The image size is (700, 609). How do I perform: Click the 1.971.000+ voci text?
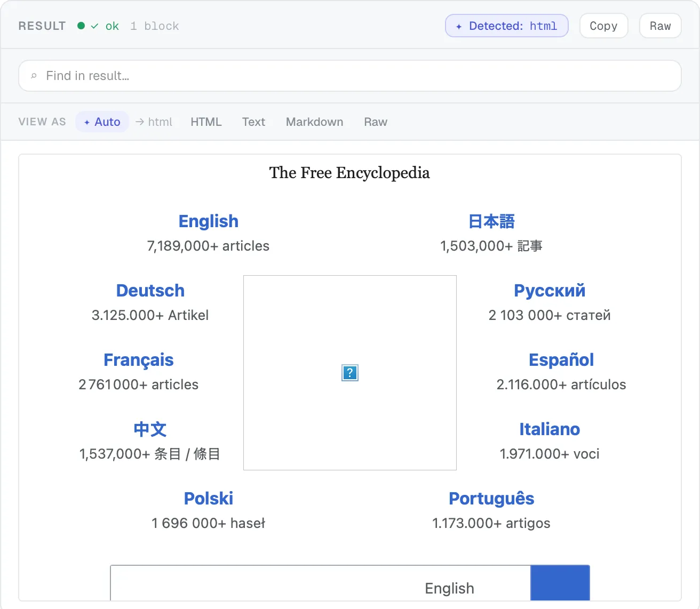550,454
